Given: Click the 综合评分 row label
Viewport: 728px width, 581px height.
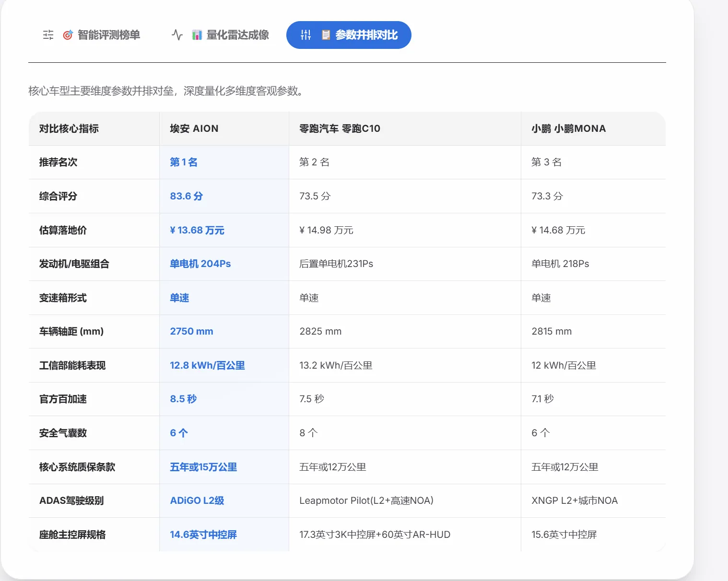Looking at the screenshot, I should coord(58,196).
